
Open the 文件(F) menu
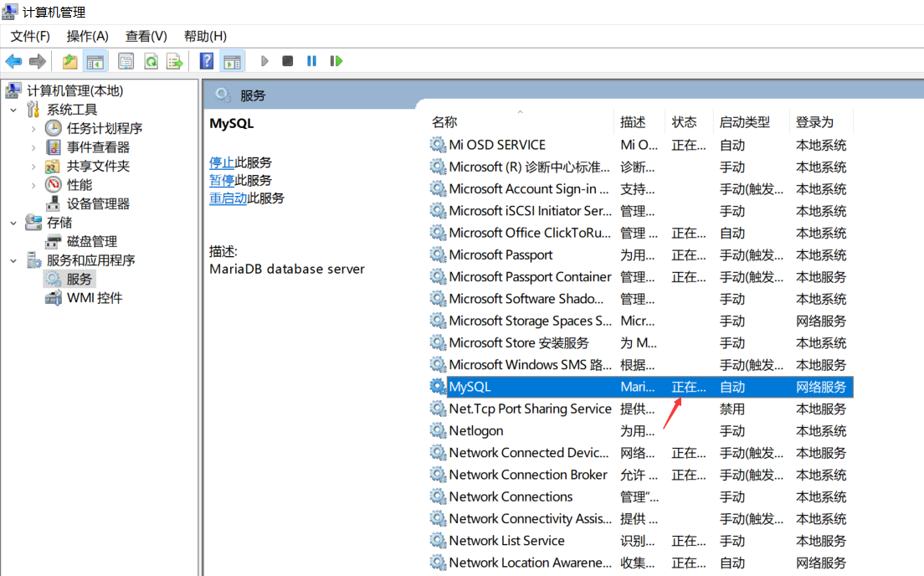tap(30, 36)
